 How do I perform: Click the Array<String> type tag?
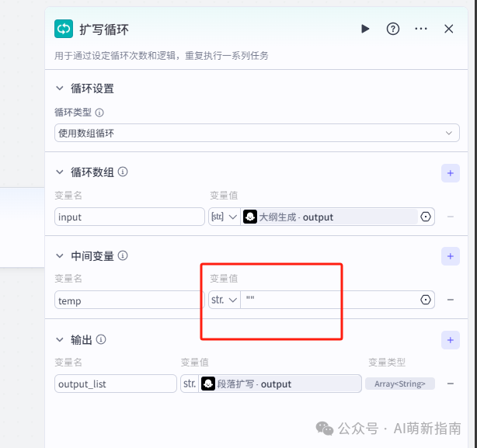[400, 384]
